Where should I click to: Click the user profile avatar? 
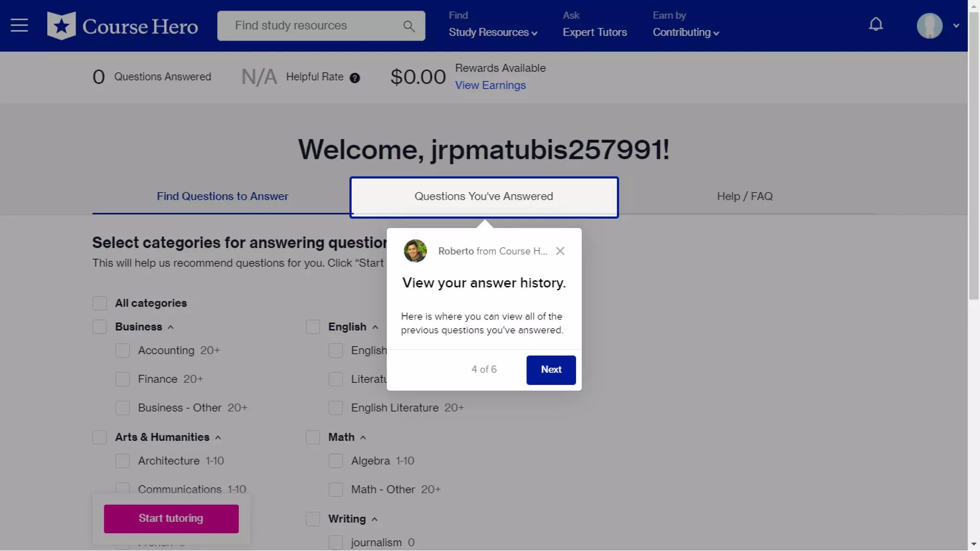click(929, 26)
